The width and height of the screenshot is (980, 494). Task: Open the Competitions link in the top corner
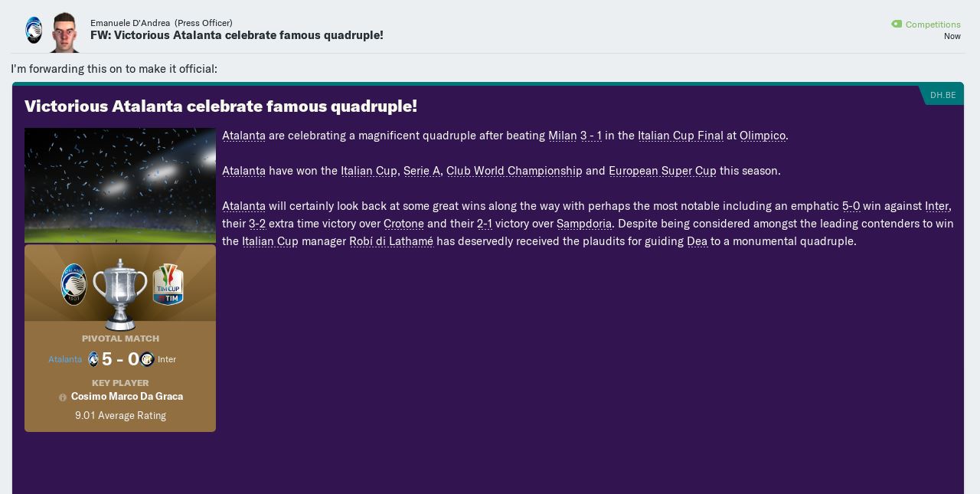point(933,25)
